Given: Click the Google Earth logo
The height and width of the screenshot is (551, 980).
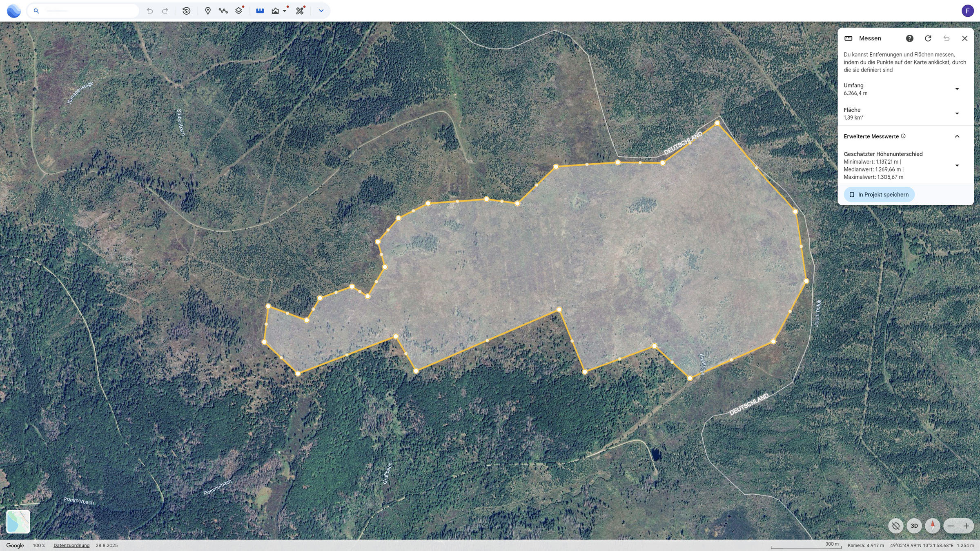Looking at the screenshot, I should 14,11.
